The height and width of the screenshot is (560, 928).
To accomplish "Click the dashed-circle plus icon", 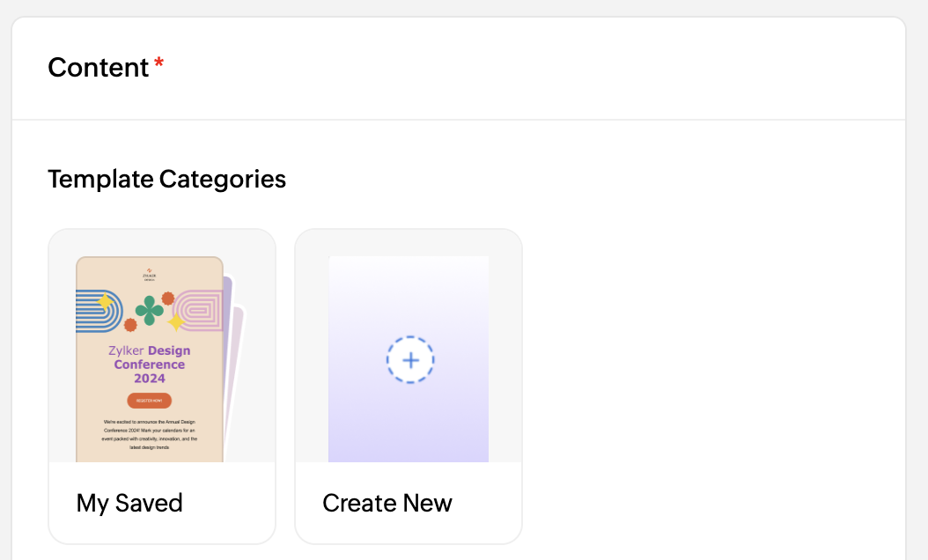I will point(410,360).
